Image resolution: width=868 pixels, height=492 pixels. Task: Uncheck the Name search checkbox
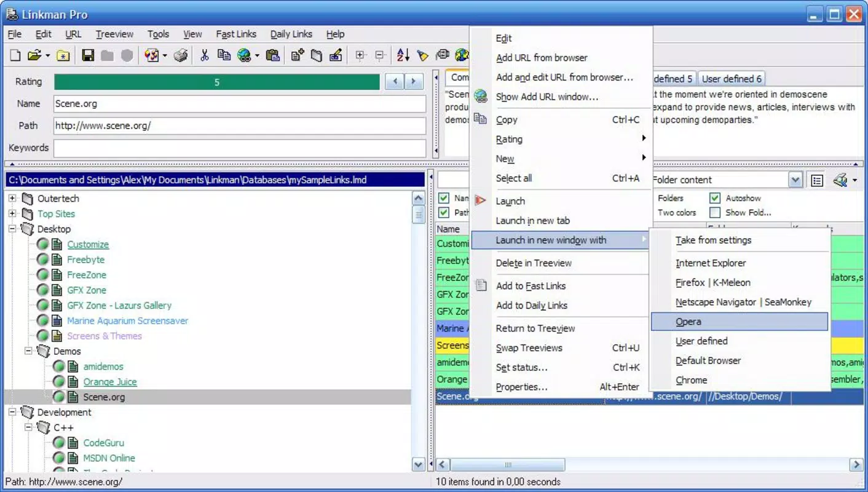444,198
